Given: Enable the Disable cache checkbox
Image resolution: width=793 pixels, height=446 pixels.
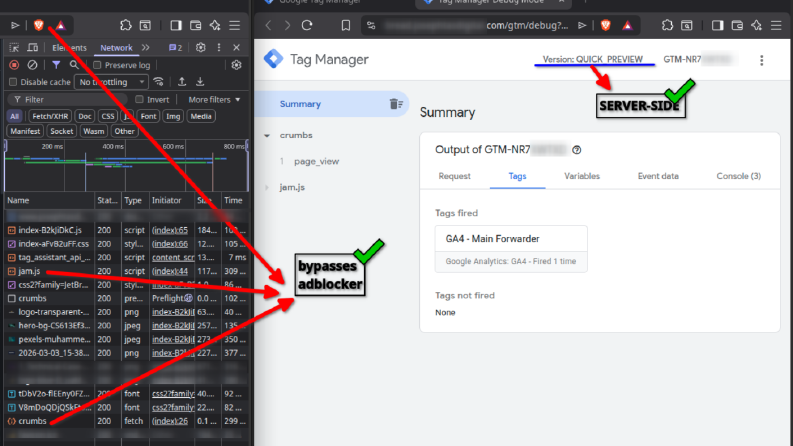Looking at the screenshot, I should (x=13, y=81).
